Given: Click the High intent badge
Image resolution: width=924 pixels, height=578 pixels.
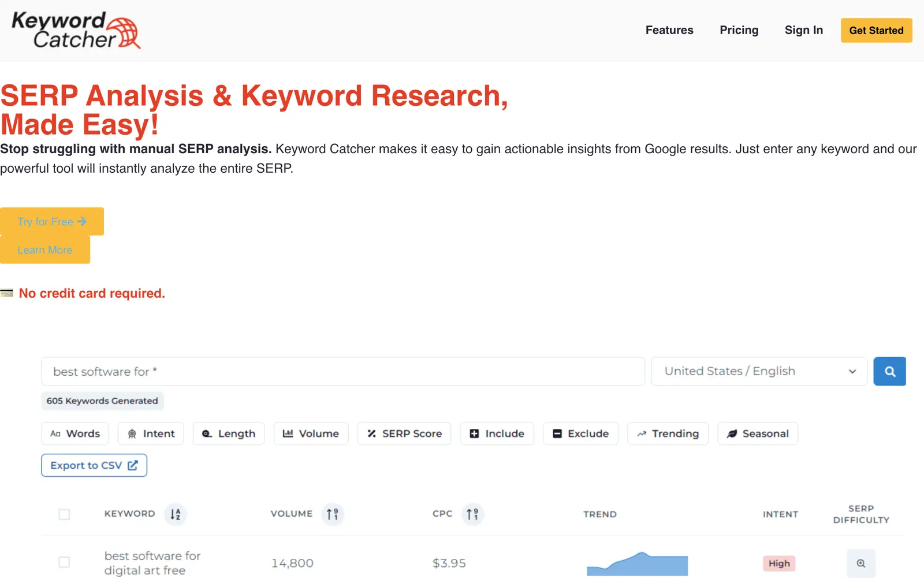Looking at the screenshot, I should [779, 564].
